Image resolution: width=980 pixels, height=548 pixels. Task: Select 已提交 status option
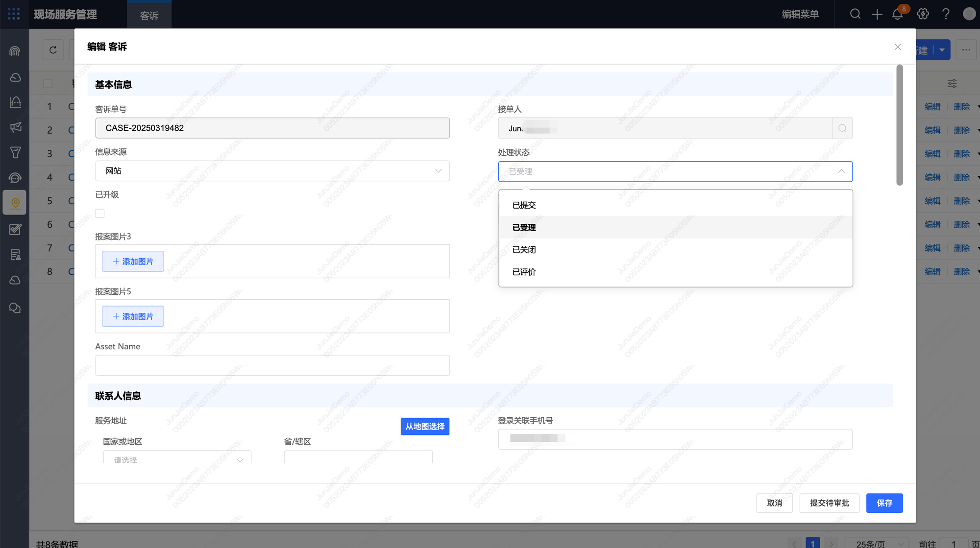tap(524, 205)
